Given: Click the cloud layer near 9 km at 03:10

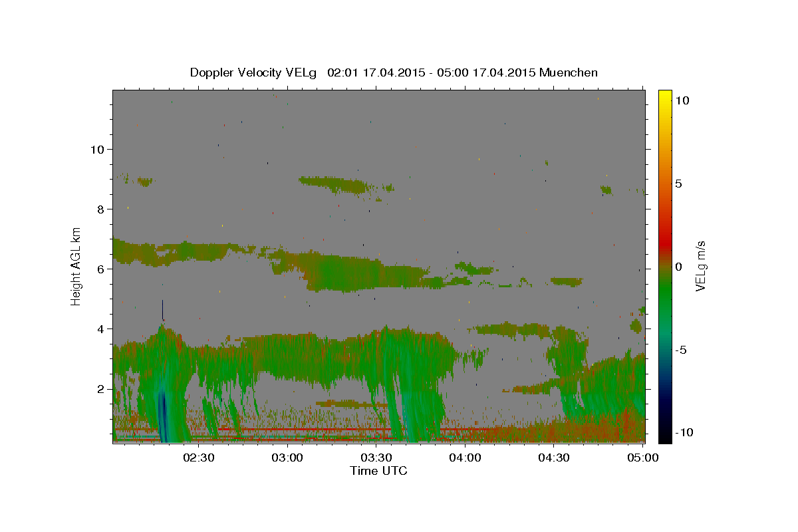Looking at the screenshot, I should tap(334, 183).
